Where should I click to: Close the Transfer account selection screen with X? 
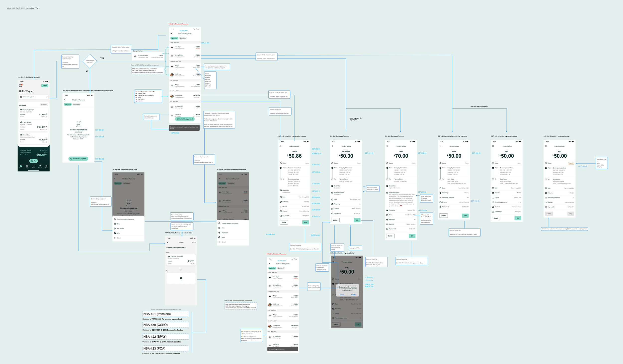pyautogui.click(x=167, y=243)
